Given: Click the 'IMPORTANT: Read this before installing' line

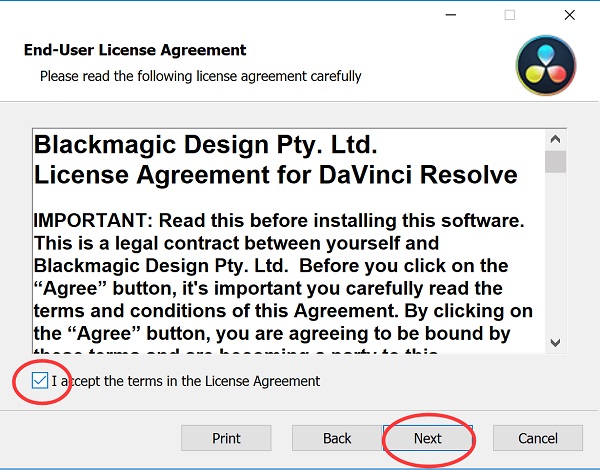Looking at the screenshot, I should [279, 220].
